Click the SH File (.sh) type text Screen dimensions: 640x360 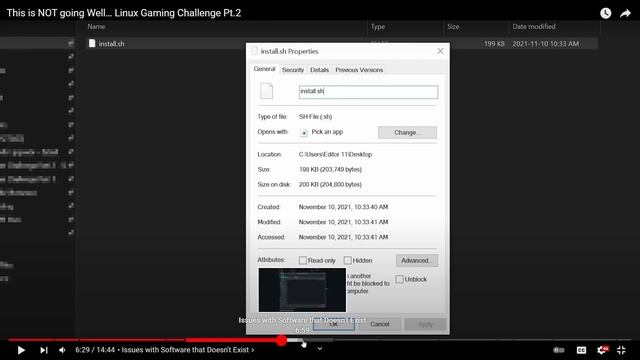coord(315,117)
